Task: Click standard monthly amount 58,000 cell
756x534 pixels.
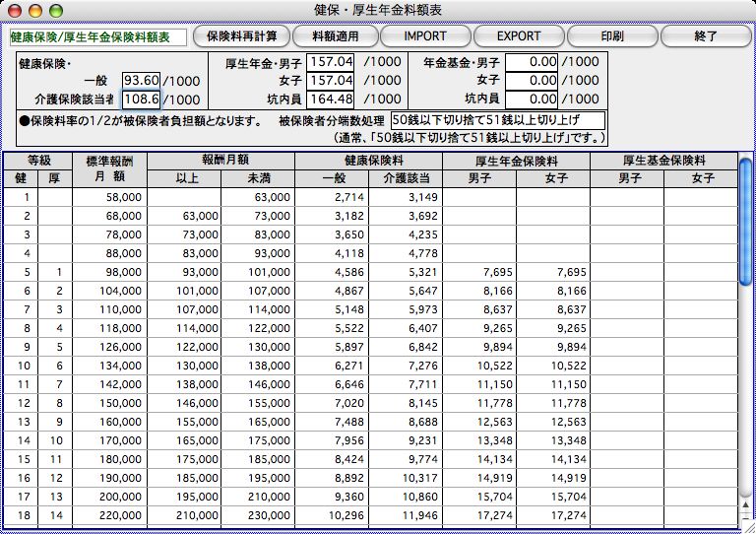Action: click(109, 197)
